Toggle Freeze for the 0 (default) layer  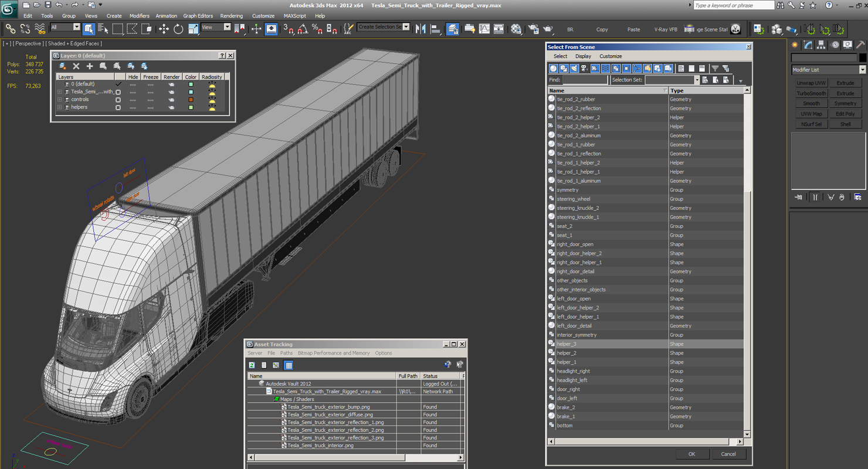151,84
